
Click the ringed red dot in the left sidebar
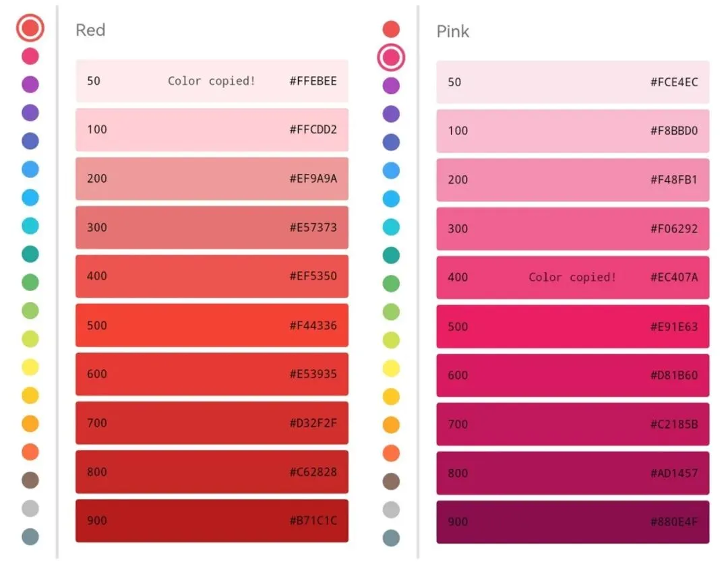pos(30,28)
